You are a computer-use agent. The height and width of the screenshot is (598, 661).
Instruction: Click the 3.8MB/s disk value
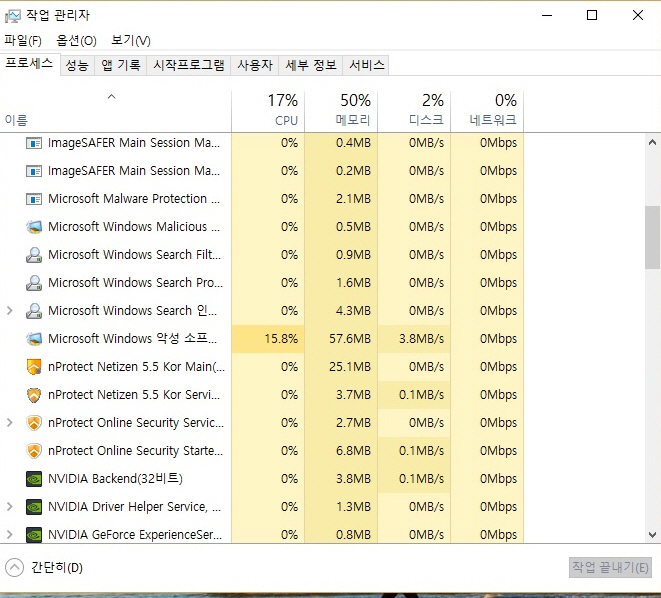422,339
